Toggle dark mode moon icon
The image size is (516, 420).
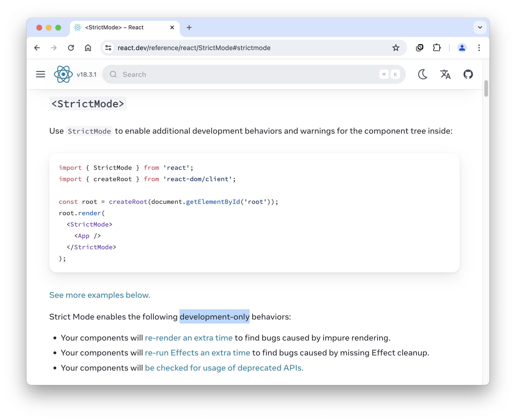click(422, 74)
